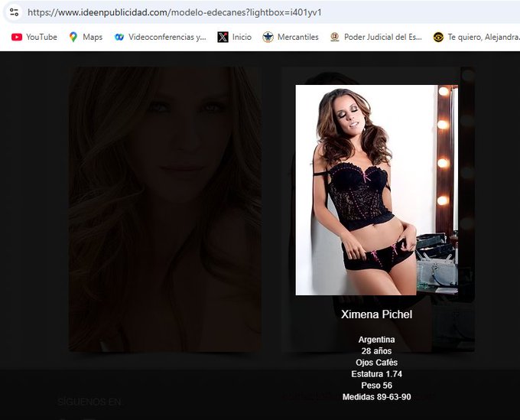Open the Mercantiles bookmark icon
520x420 pixels.
pyautogui.click(x=268, y=37)
